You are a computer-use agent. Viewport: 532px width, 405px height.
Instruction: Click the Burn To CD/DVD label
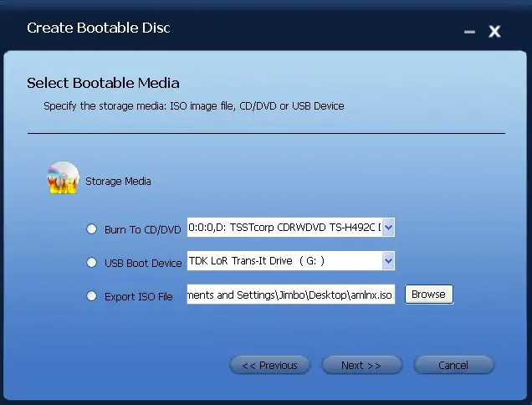point(142,230)
